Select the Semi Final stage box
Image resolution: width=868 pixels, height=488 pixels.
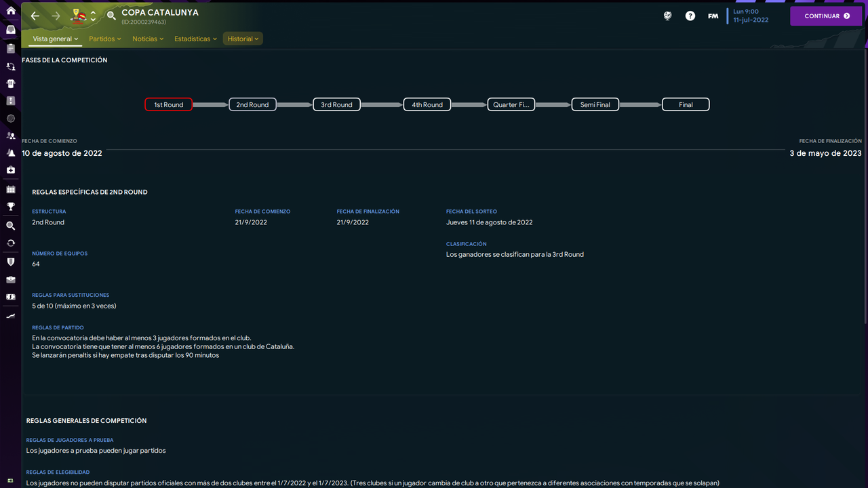click(595, 104)
